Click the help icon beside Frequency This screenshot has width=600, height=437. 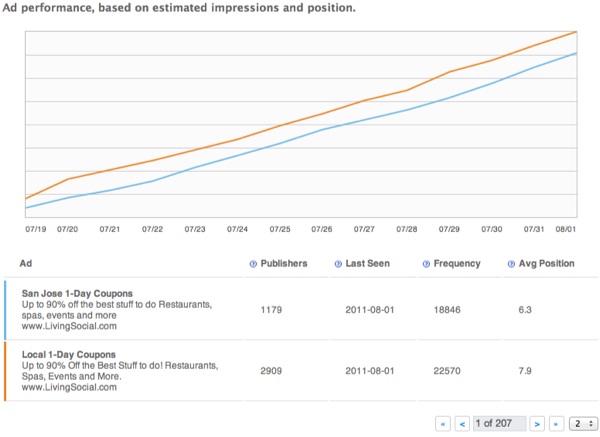tap(424, 264)
